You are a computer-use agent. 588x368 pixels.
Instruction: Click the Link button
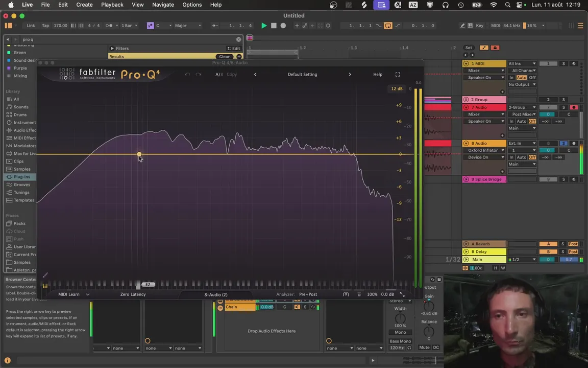tap(31, 26)
